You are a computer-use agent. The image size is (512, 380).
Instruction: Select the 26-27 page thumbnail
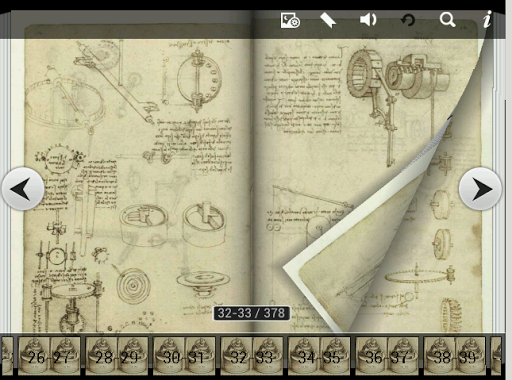49,356
